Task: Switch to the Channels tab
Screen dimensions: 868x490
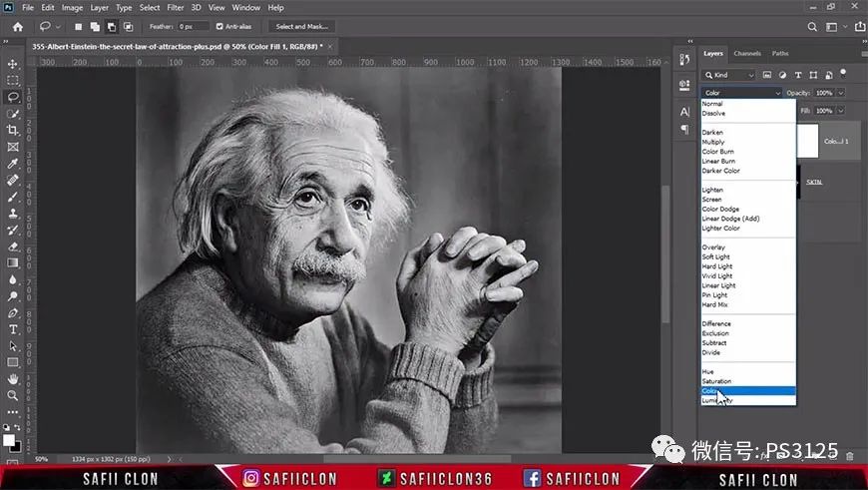Action: point(746,53)
